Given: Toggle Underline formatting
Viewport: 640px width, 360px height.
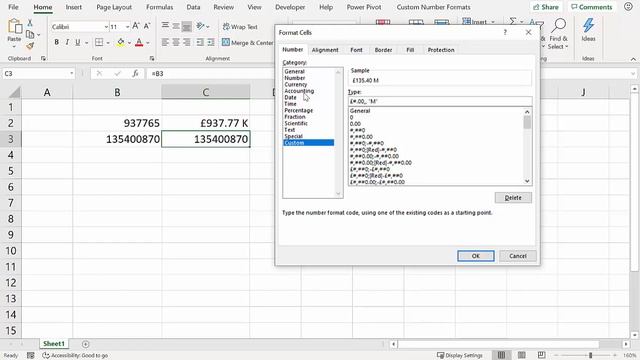Looking at the screenshot, I should (77, 42).
